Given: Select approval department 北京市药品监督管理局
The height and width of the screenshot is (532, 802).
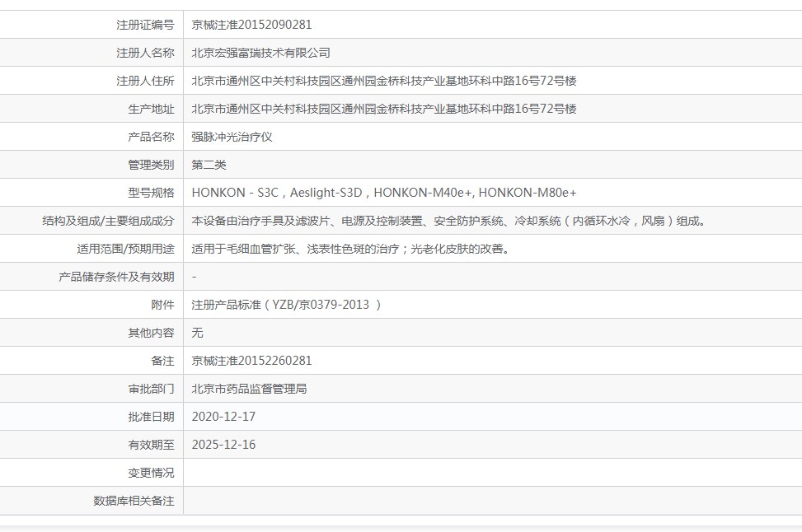Looking at the screenshot, I should [249, 389].
